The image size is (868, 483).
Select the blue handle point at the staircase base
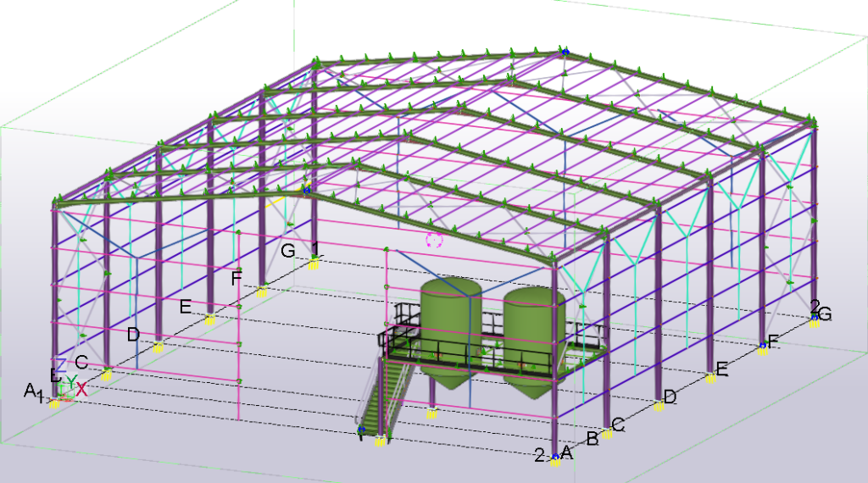tap(361, 429)
